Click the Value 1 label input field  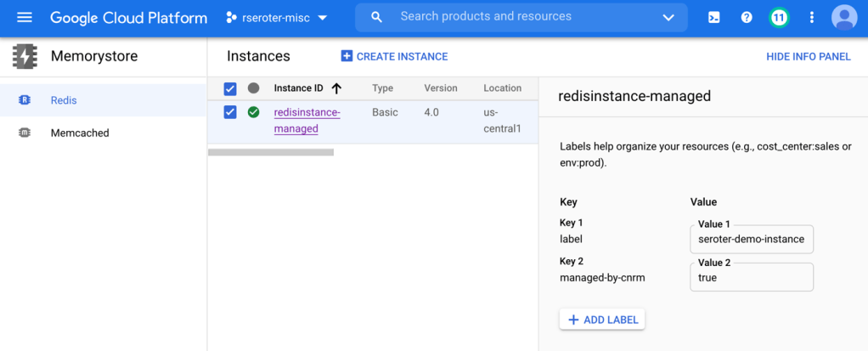point(751,240)
